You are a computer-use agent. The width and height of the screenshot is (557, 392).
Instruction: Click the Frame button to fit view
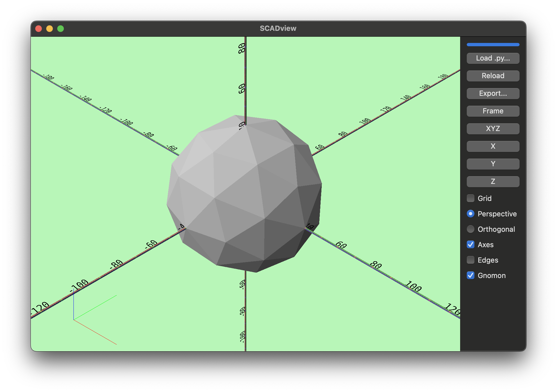pyautogui.click(x=493, y=111)
